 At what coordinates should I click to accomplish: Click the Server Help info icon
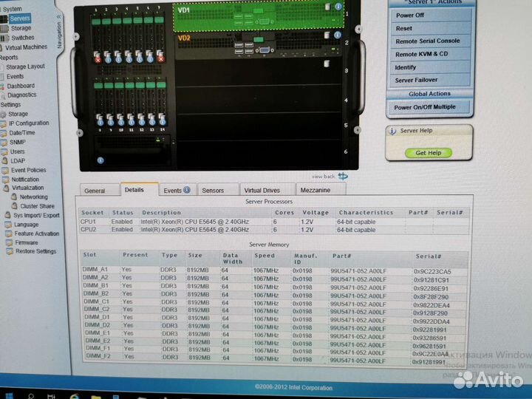pos(393,131)
